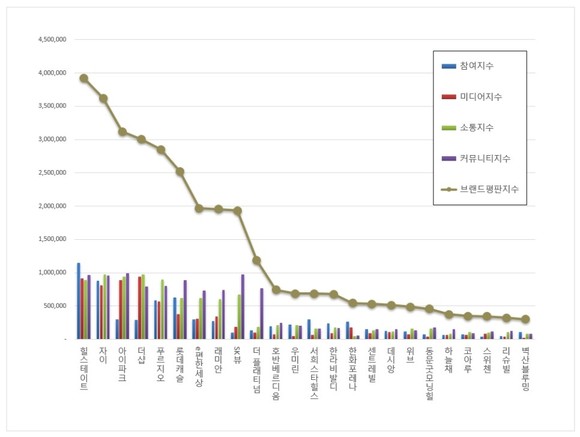Click the 브랜드평판지수 line legend marker
580x437 pixels.
[449, 189]
